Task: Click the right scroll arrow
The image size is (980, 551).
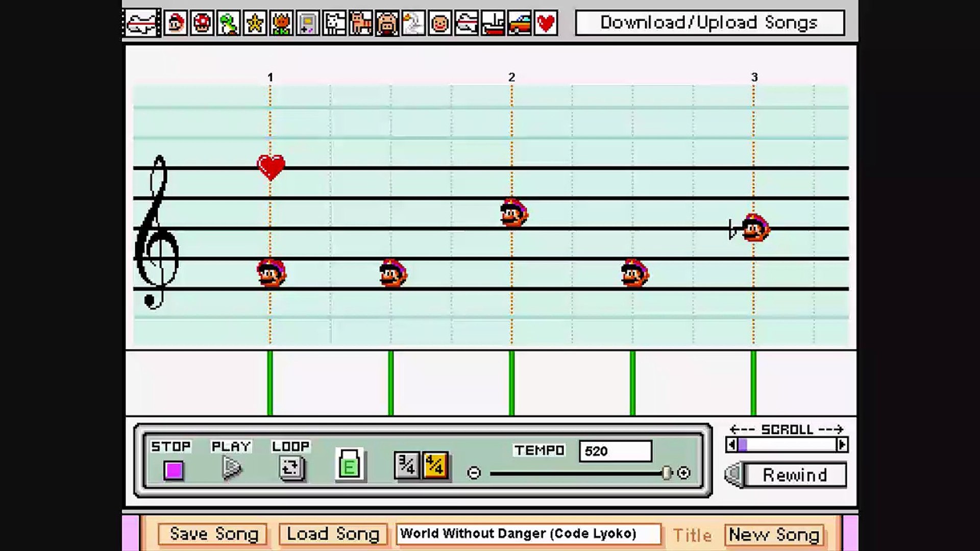Action: point(842,445)
